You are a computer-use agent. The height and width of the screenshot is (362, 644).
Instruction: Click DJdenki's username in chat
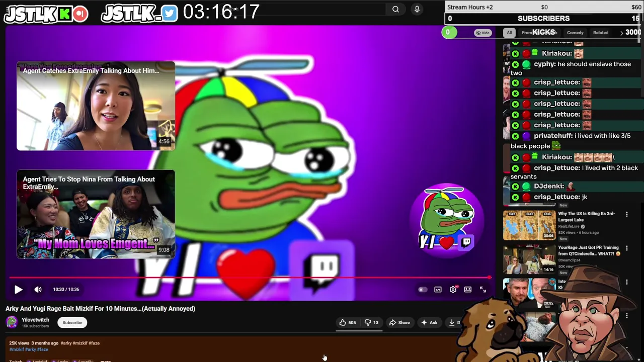coord(549,187)
